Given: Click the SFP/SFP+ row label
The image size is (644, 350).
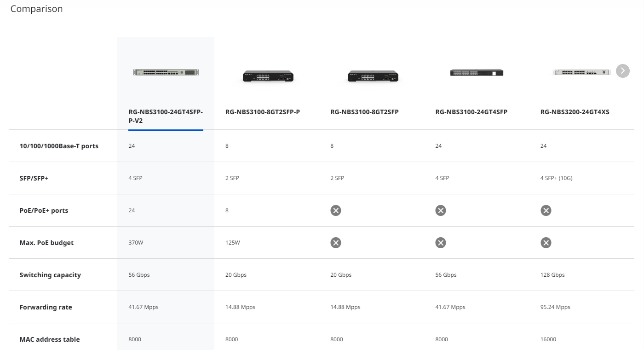Looking at the screenshot, I should click(x=34, y=178).
